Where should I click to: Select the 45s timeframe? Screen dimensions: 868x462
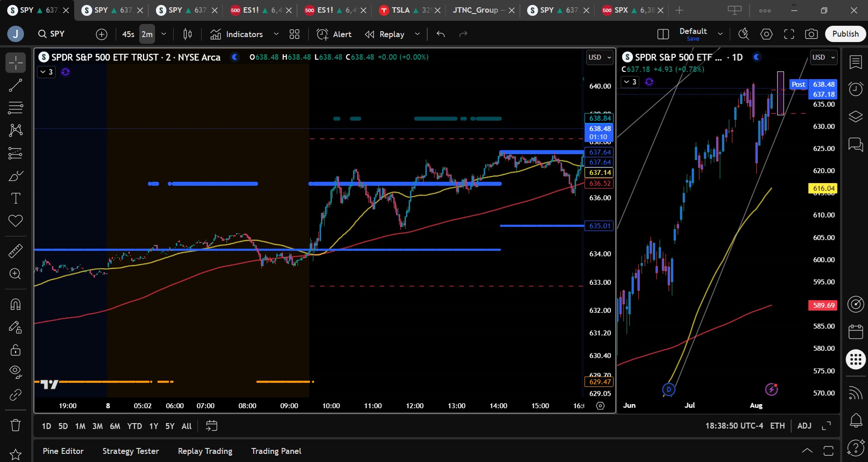tap(128, 34)
